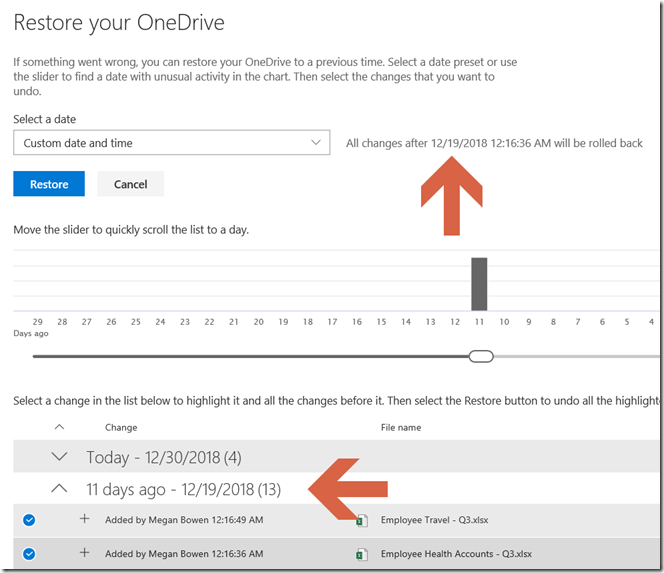Click the File name column header
This screenshot has height=573, width=664.
click(x=401, y=427)
